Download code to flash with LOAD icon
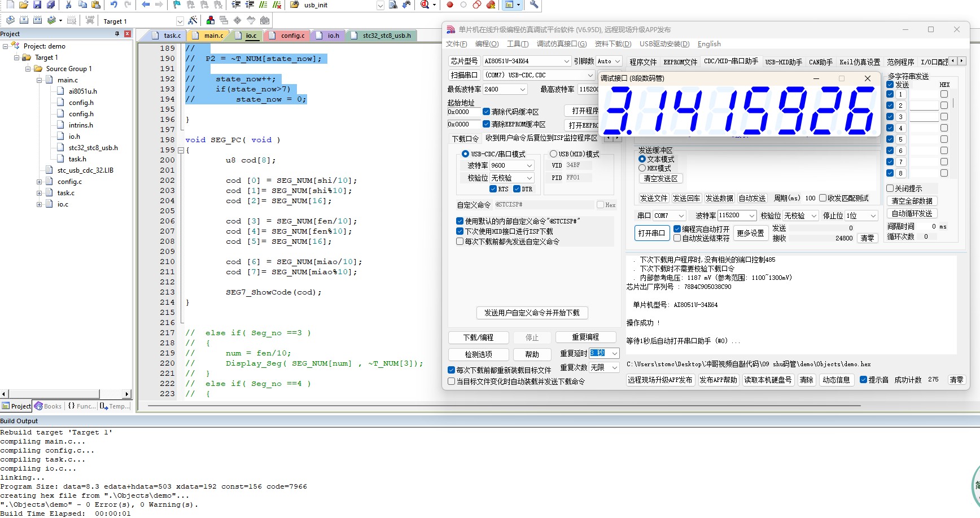Screen dimensions: 980x518 (90, 20)
